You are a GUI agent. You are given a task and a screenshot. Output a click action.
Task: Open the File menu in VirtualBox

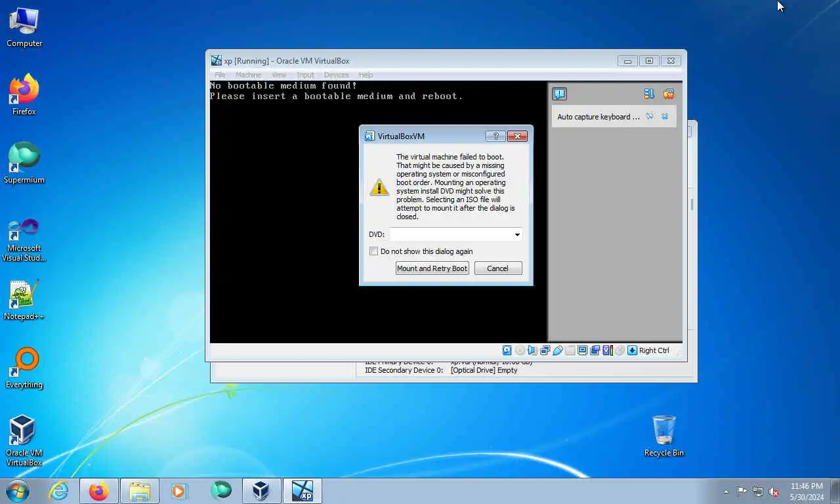(220, 75)
